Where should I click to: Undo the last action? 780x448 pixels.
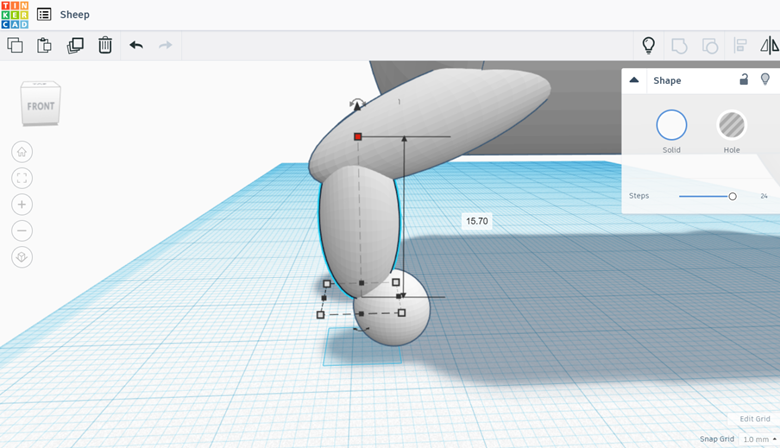[x=136, y=45]
